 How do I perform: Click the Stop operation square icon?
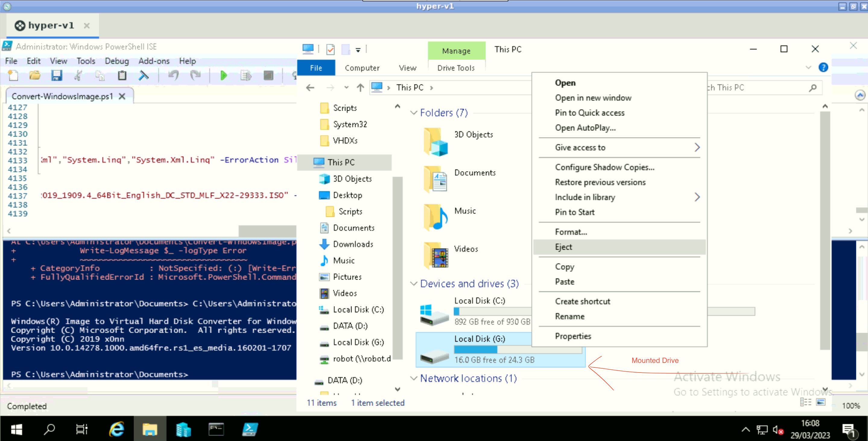268,75
